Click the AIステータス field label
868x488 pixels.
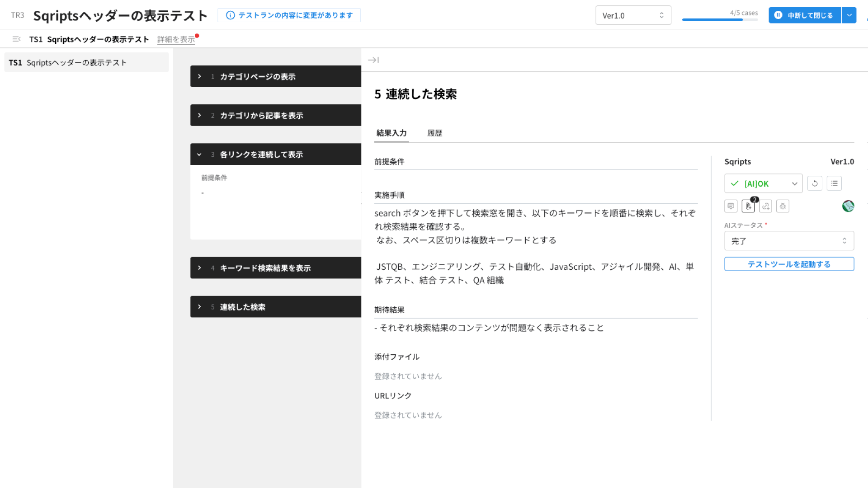pos(744,225)
